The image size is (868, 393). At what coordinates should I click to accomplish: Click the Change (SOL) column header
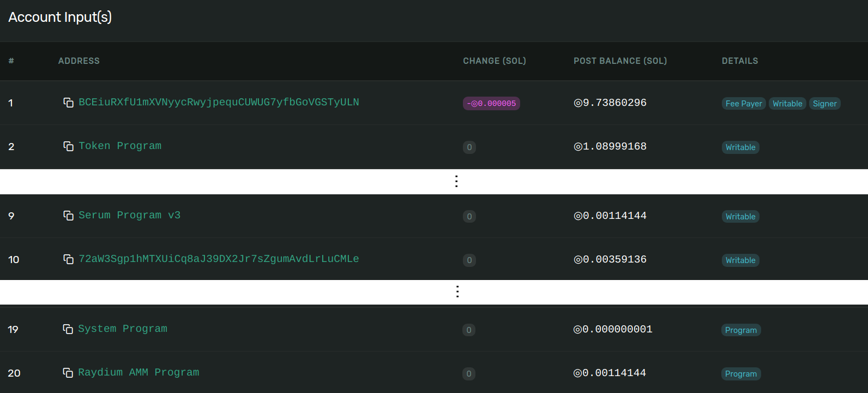[x=495, y=61]
